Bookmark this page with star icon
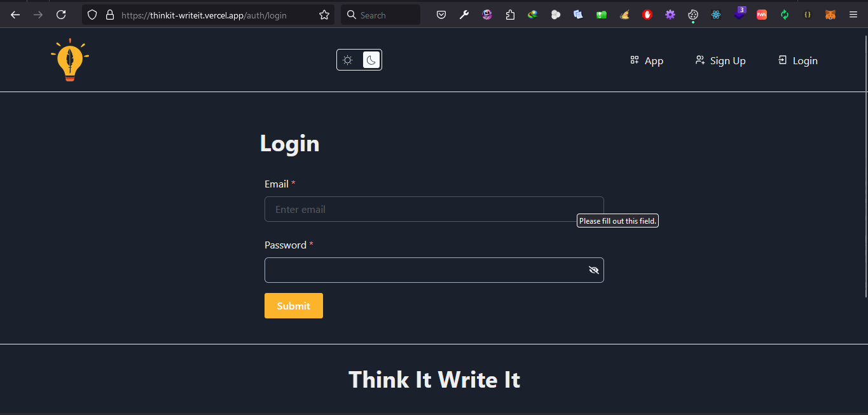Screen dimensions: 868x415 click(324, 15)
